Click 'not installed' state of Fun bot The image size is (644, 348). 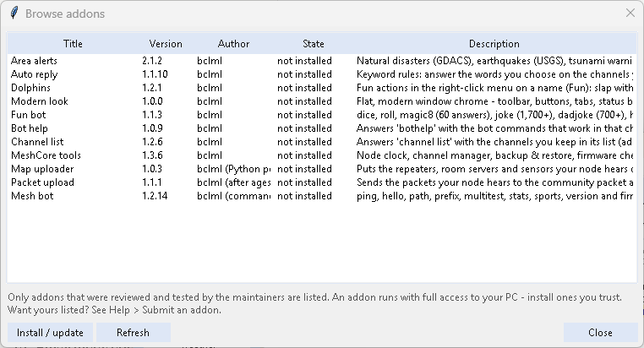(304, 115)
